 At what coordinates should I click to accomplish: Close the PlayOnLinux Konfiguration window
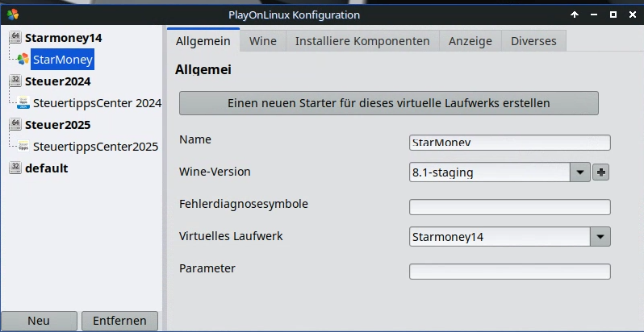633,15
